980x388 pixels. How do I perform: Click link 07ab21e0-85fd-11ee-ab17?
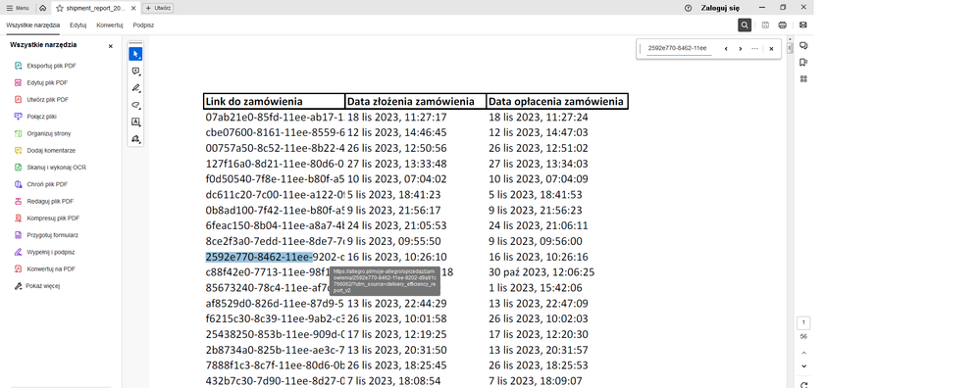click(x=275, y=118)
